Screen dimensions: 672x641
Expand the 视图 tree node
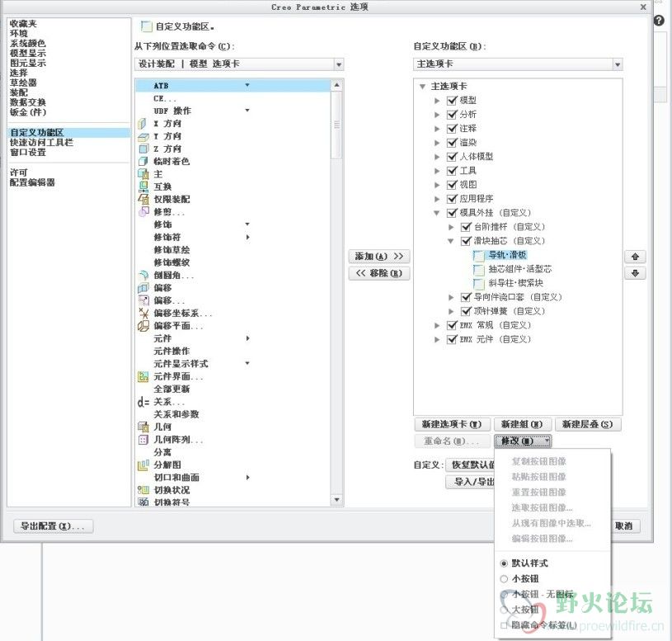pyautogui.click(x=437, y=185)
